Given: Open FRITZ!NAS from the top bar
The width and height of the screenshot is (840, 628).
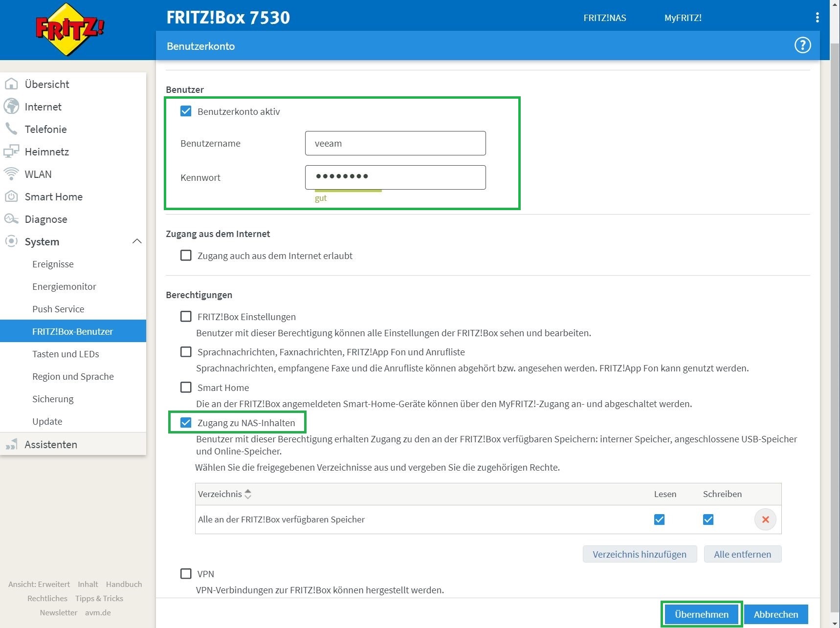Looking at the screenshot, I should coord(604,18).
